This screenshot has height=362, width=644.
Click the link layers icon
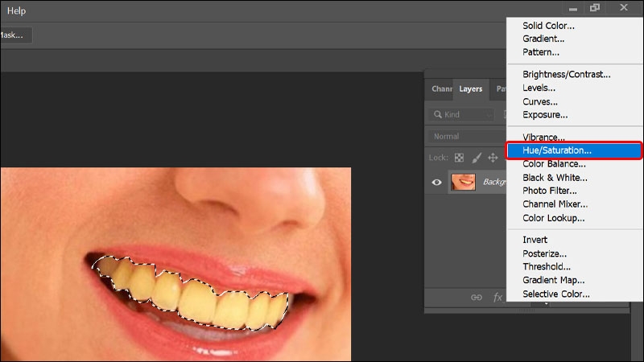tap(477, 297)
